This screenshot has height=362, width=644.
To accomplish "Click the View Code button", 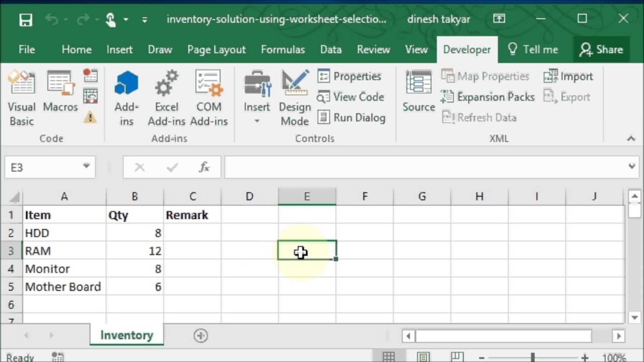I will pyautogui.click(x=351, y=97).
